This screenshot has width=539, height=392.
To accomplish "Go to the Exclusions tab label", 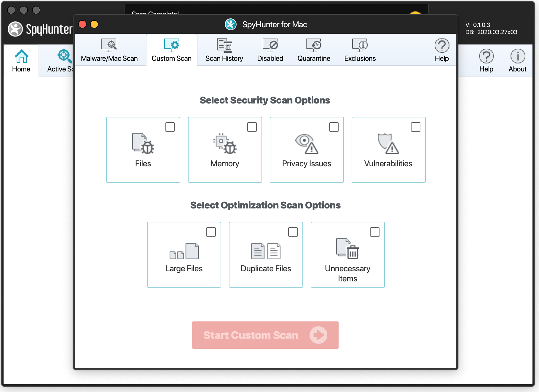I will click(x=360, y=58).
